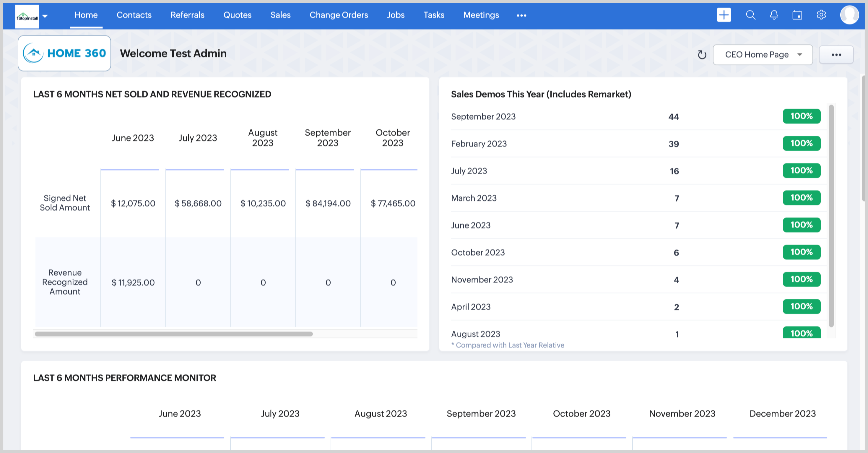Click the more options button next to CEO Home Page
The height and width of the screenshot is (453, 868).
tap(836, 55)
